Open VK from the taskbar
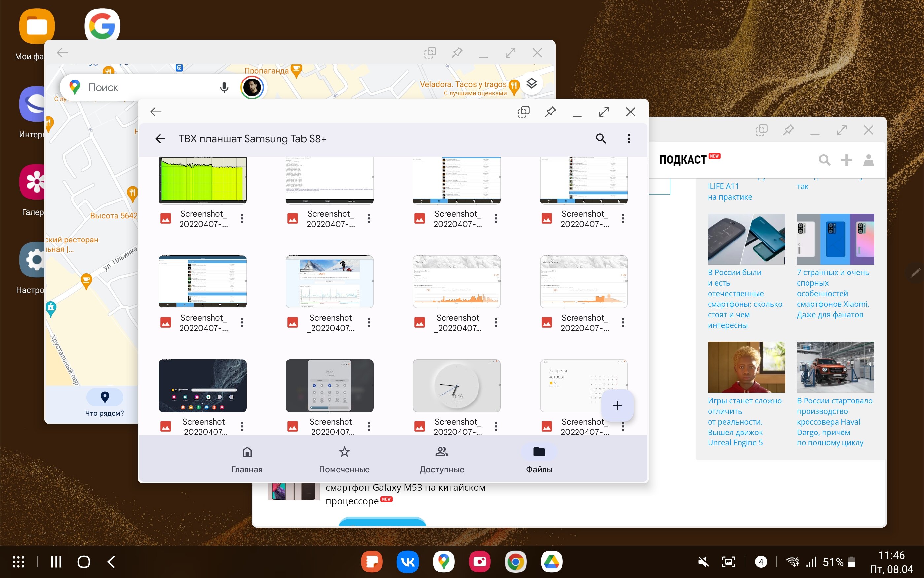Screen dimensions: 924x578 (408, 562)
